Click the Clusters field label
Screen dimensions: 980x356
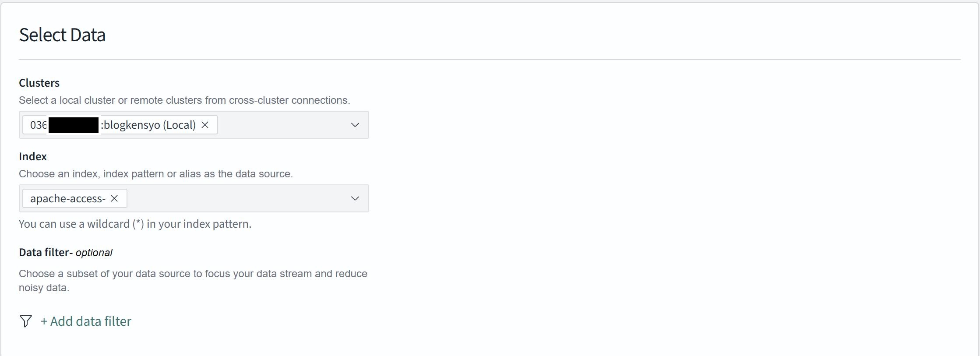[39, 83]
